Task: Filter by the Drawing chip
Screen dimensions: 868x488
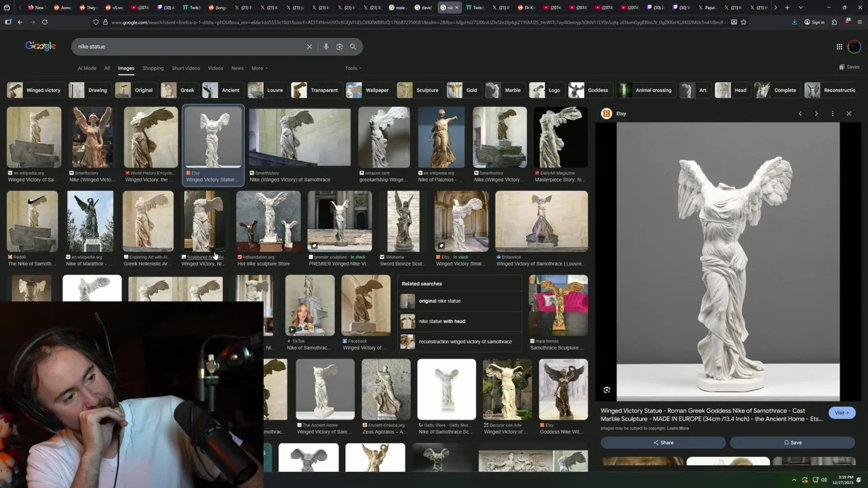Action: click(90, 90)
